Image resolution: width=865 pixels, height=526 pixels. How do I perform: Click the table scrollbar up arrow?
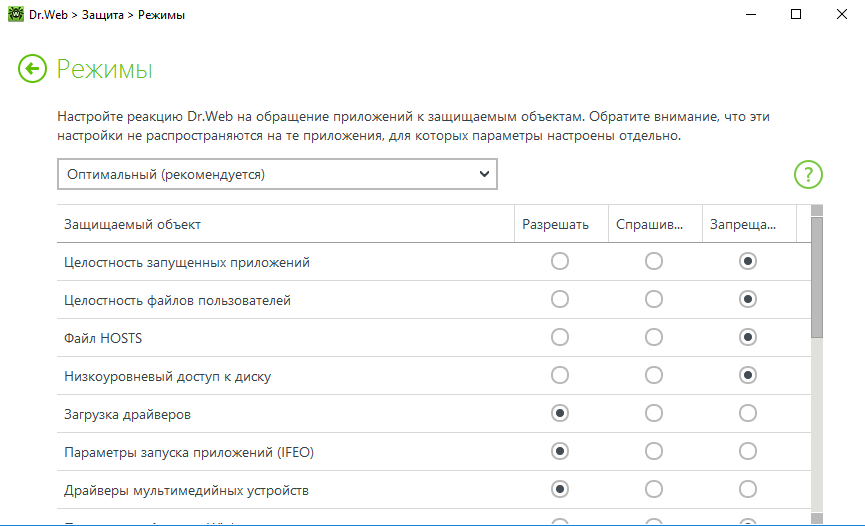[x=817, y=210]
